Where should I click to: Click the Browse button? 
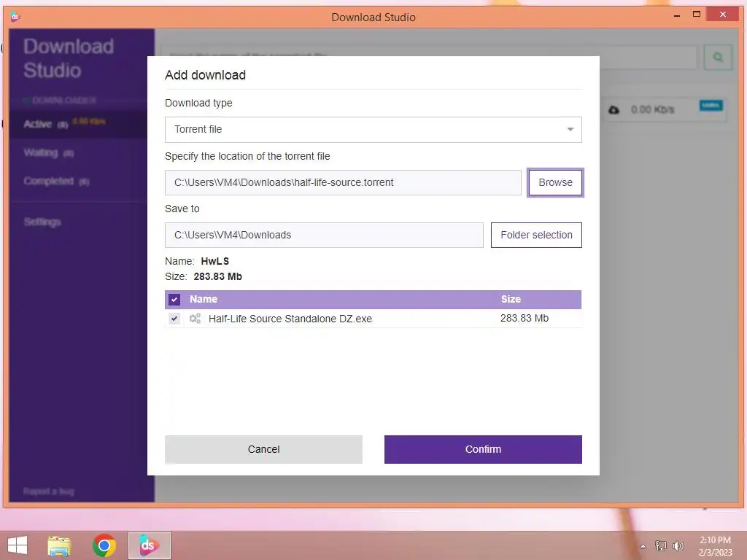tap(555, 182)
